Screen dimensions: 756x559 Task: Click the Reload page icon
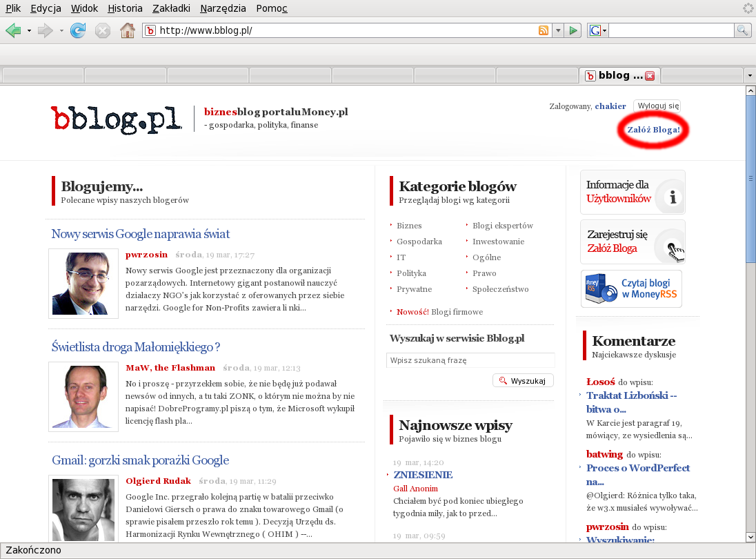pyautogui.click(x=78, y=30)
